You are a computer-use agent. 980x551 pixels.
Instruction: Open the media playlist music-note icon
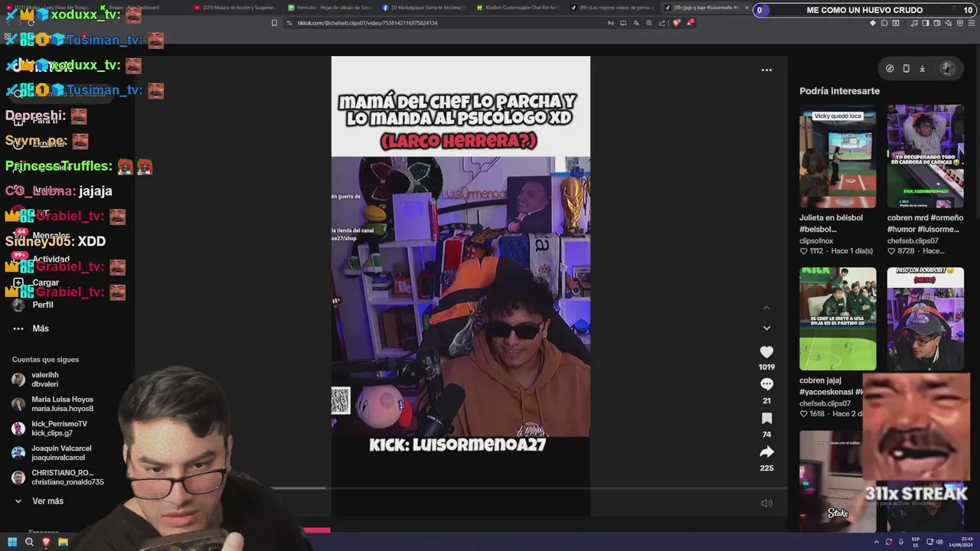coord(914,23)
